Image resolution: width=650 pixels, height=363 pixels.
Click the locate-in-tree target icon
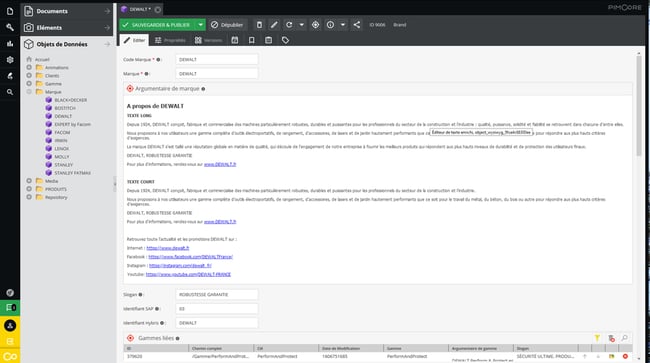(x=315, y=25)
